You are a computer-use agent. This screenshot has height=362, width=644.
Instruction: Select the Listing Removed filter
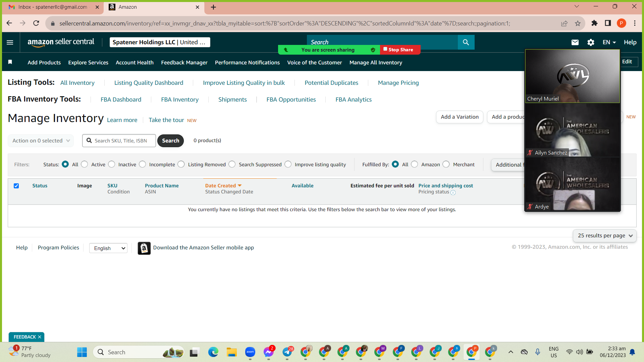tap(181, 164)
